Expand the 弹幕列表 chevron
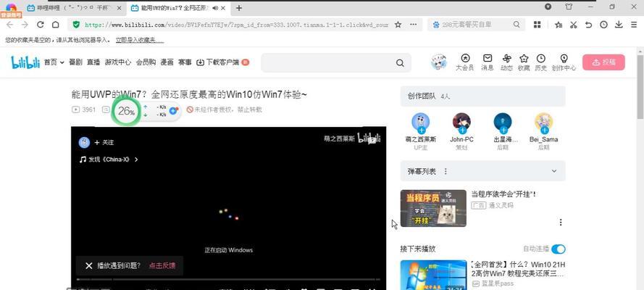 pyautogui.click(x=554, y=171)
